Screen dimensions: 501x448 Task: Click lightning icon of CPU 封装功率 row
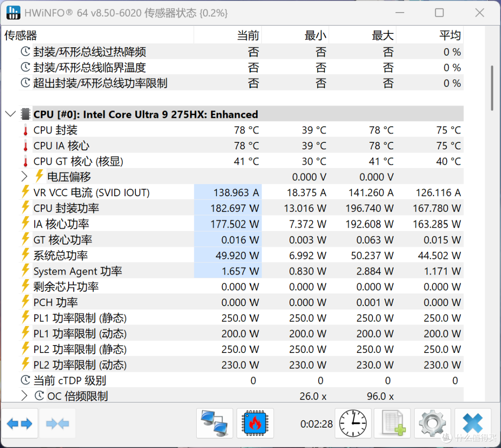(x=26, y=208)
